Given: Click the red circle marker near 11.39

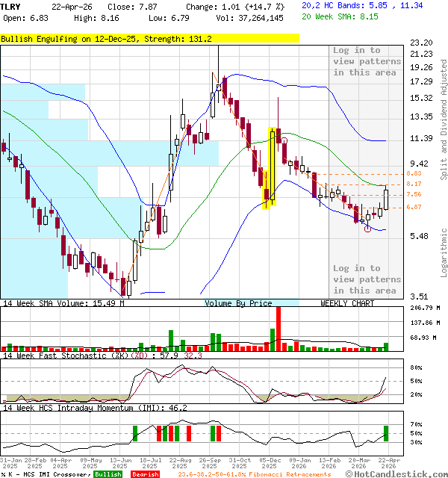Looking at the screenshot, I should click(284, 140).
